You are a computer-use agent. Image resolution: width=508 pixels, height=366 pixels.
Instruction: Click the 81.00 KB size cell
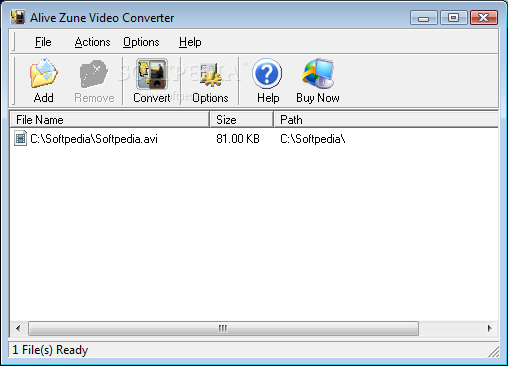pos(238,139)
